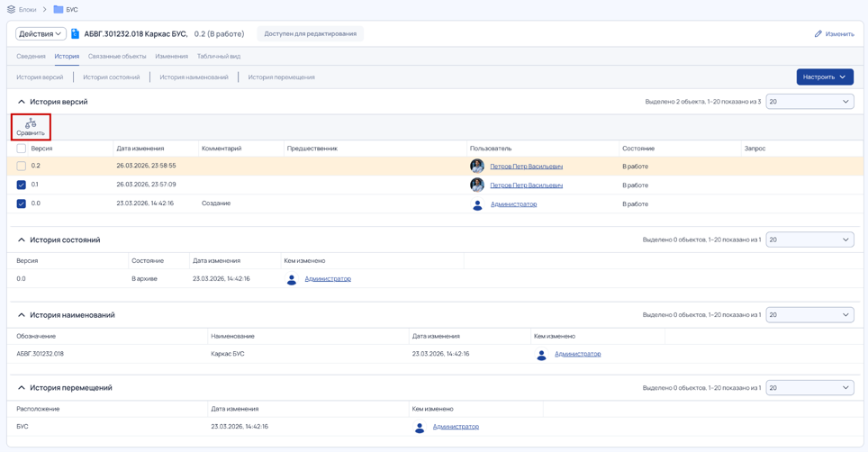The image size is (868, 452).
Task: Select the История tab
Action: click(67, 57)
